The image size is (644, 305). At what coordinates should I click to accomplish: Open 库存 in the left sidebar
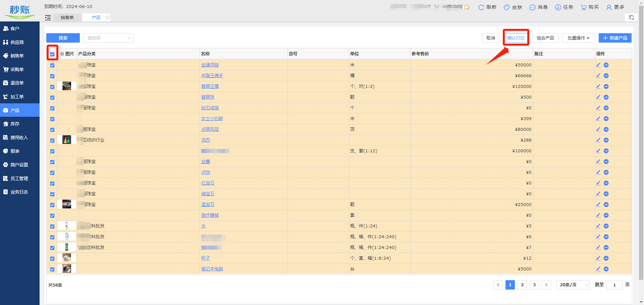click(x=15, y=124)
